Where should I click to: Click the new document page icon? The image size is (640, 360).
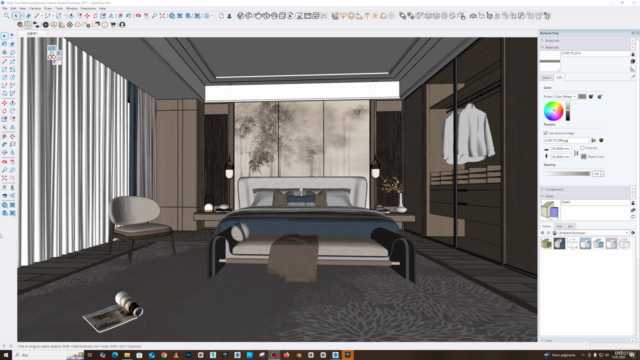coord(221,16)
